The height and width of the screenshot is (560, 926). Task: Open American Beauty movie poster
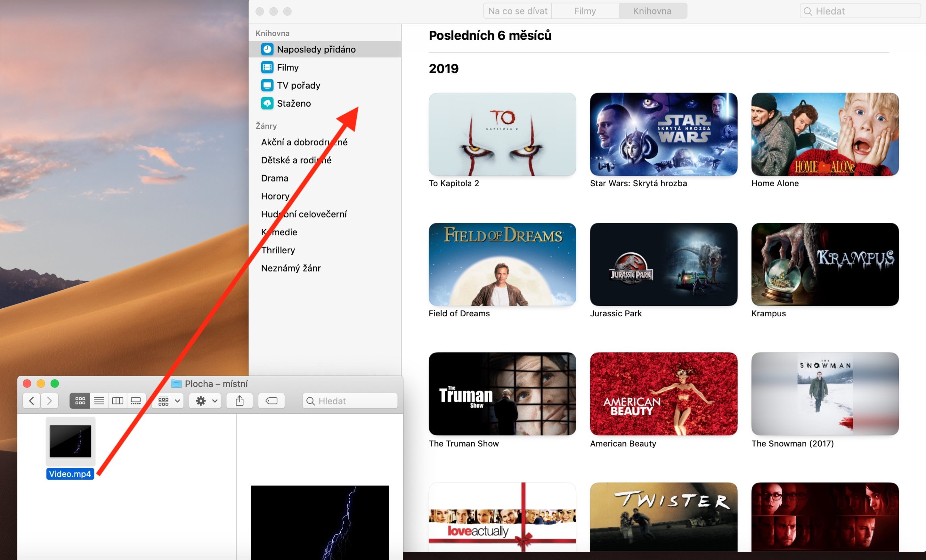664,394
